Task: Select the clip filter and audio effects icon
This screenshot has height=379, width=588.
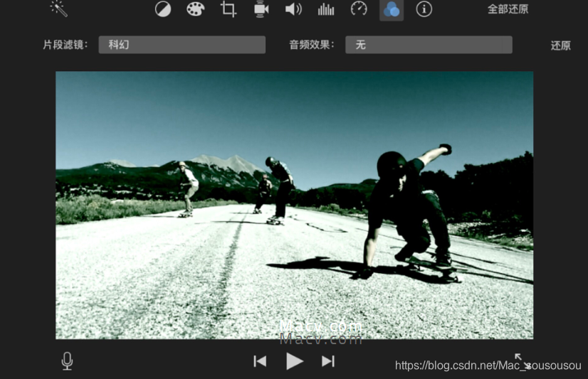Action: click(392, 9)
